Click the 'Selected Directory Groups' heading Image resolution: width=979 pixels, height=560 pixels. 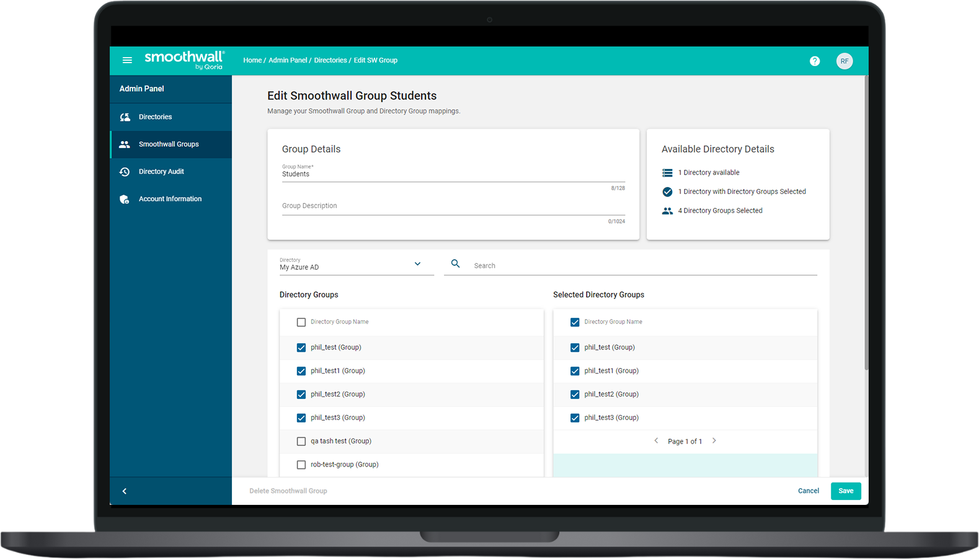(599, 295)
